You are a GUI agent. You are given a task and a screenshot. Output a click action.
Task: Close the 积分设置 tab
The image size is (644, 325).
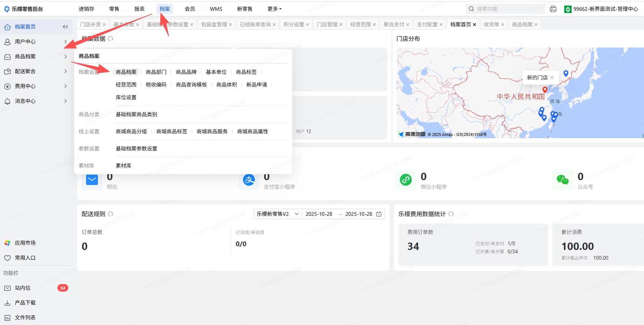pos(308,25)
